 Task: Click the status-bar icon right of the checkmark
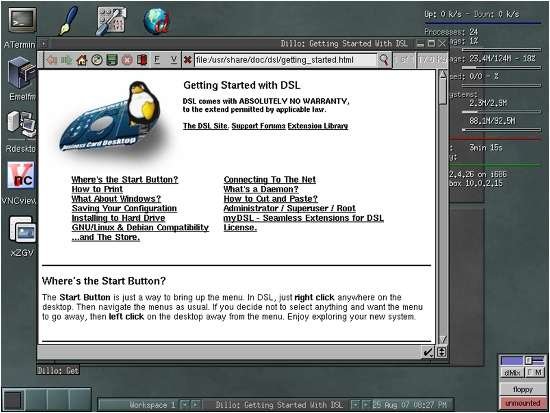pyautogui.click(x=442, y=352)
